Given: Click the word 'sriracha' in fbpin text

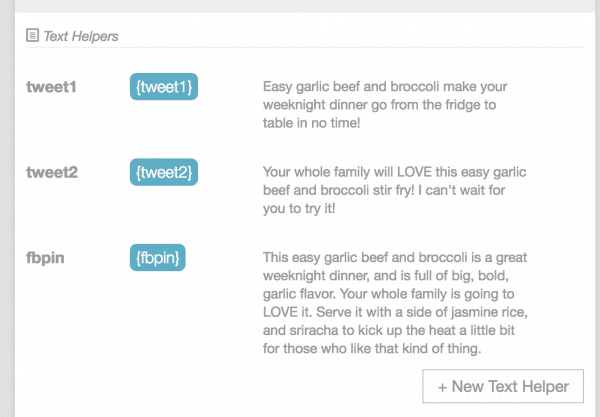Looking at the screenshot, I should (x=314, y=330).
